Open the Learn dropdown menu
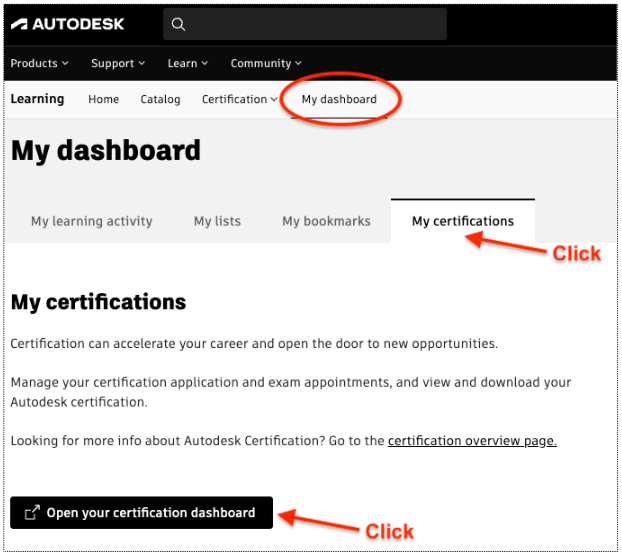 point(188,63)
